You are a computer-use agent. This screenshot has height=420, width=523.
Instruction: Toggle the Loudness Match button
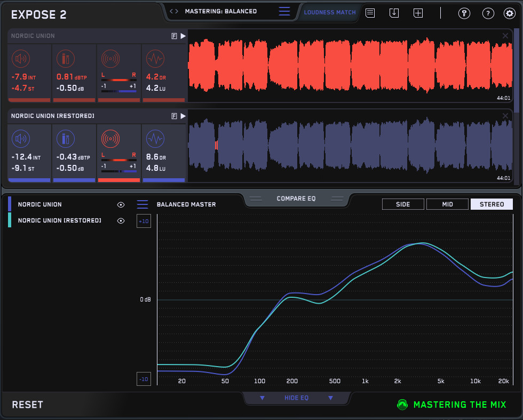329,12
